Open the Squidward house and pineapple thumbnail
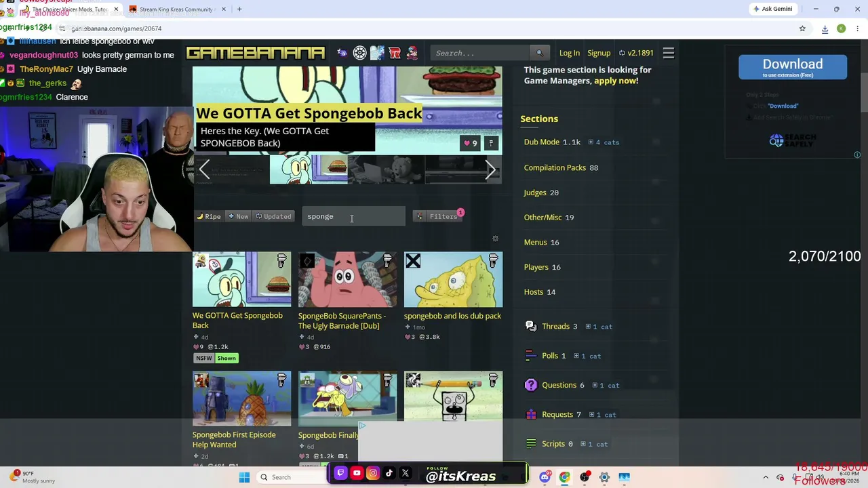Screen dimensions: 868x488 (241, 399)
